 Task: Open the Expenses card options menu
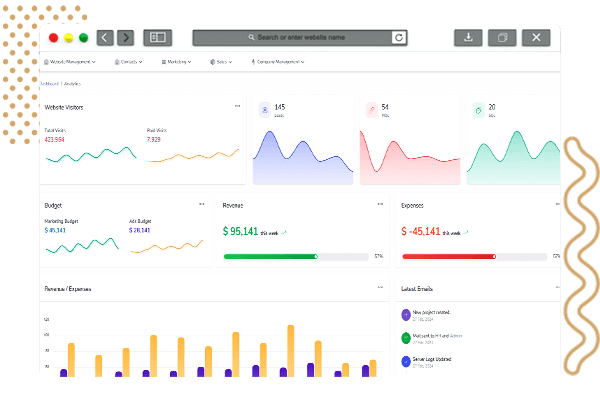click(558, 204)
